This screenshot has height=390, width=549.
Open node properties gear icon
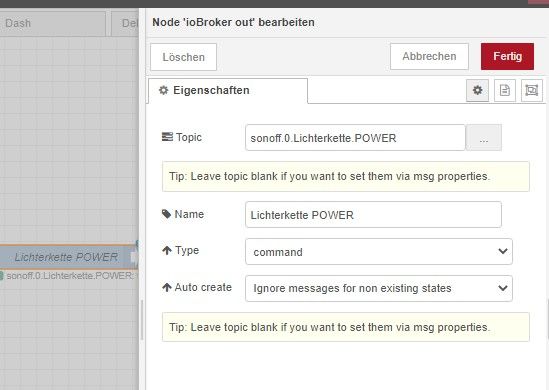(477, 91)
